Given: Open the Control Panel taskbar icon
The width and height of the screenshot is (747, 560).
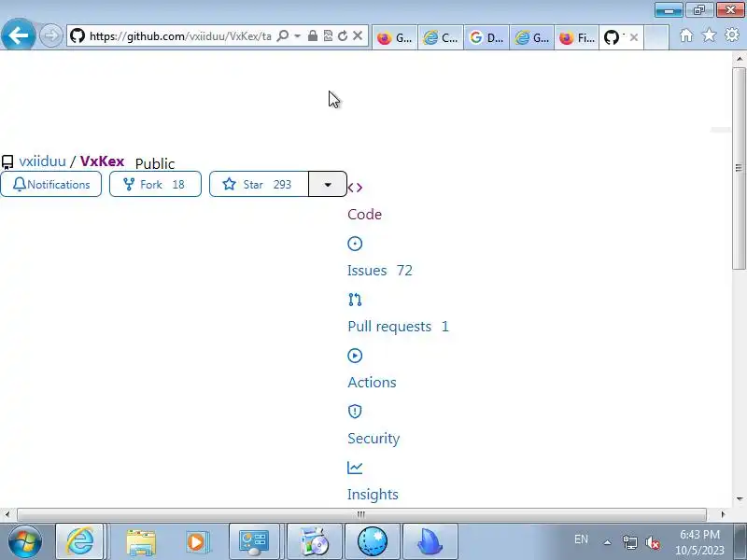Looking at the screenshot, I should pos(254,541).
